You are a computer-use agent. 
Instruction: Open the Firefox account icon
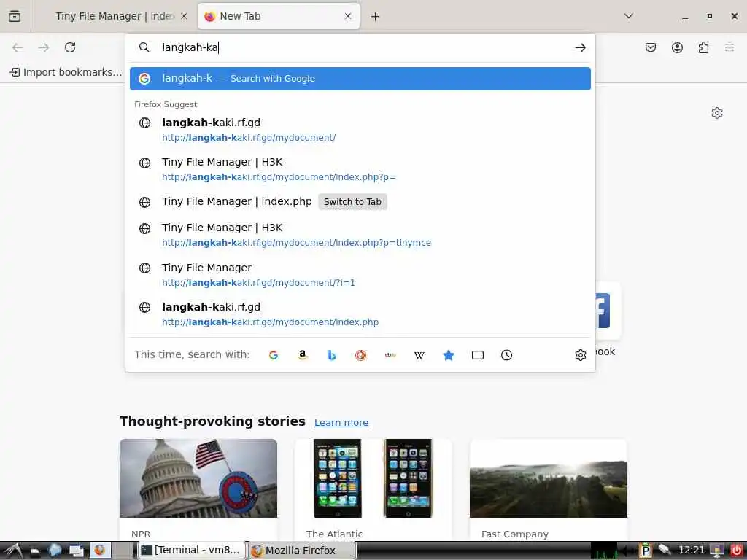pos(677,47)
